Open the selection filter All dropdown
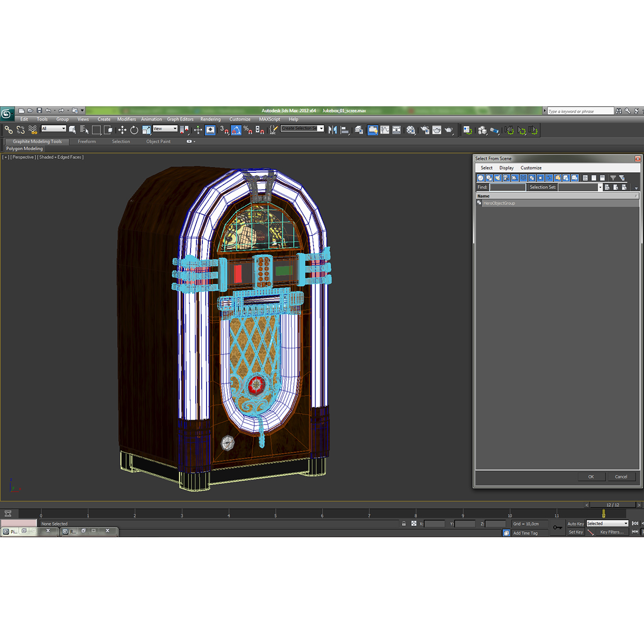The width and height of the screenshot is (644, 644). click(53, 129)
